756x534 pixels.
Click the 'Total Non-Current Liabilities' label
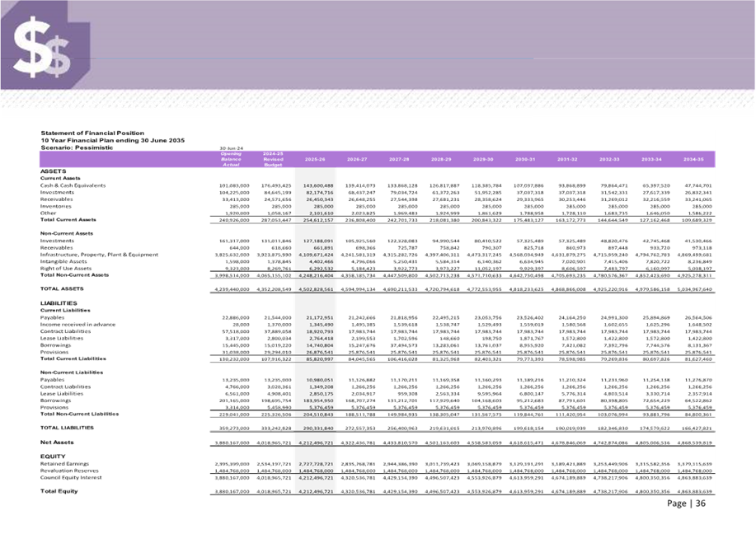point(79,414)
